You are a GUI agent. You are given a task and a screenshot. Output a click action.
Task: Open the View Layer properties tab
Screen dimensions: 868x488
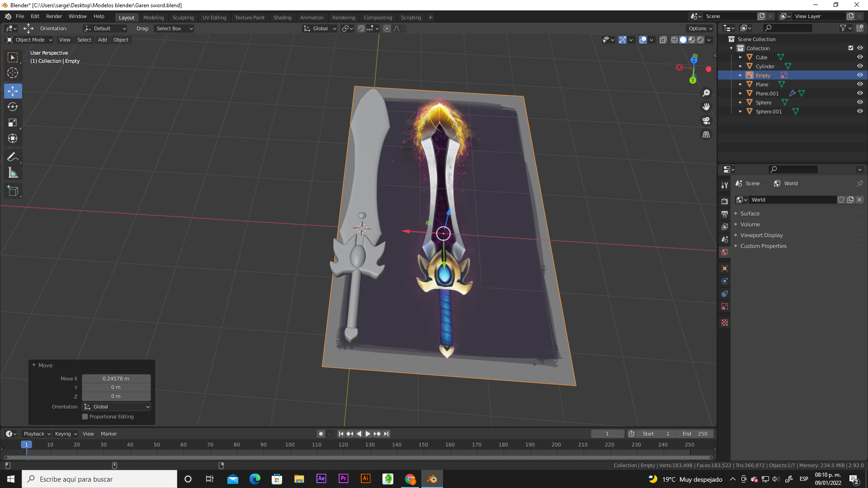click(725, 226)
